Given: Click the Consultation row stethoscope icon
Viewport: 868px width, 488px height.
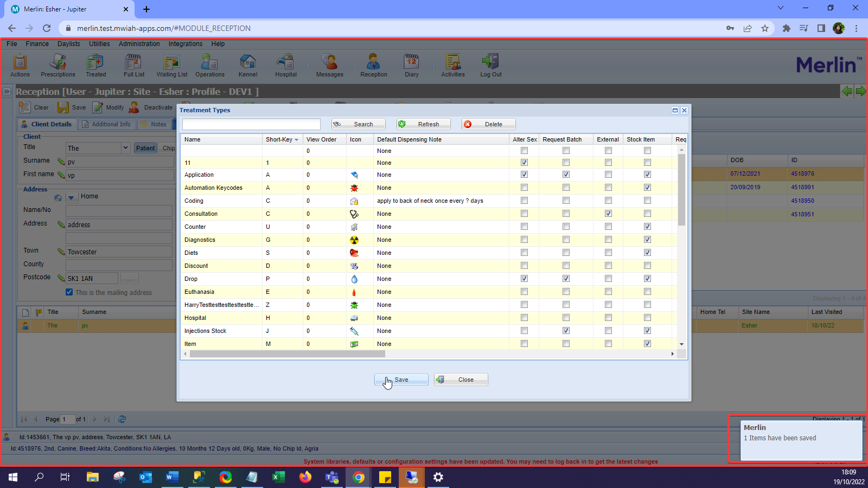Looking at the screenshot, I should [354, 214].
